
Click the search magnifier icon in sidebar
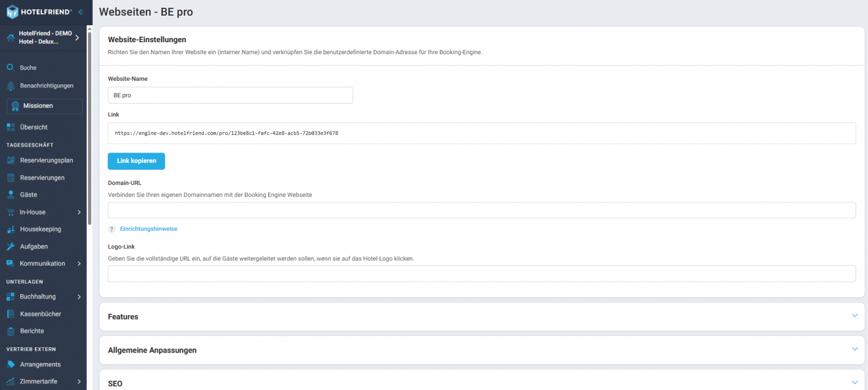(10, 68)
